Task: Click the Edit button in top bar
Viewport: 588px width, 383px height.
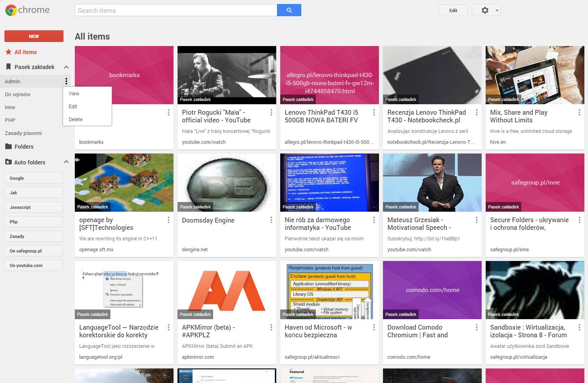Action: [453, 11]
